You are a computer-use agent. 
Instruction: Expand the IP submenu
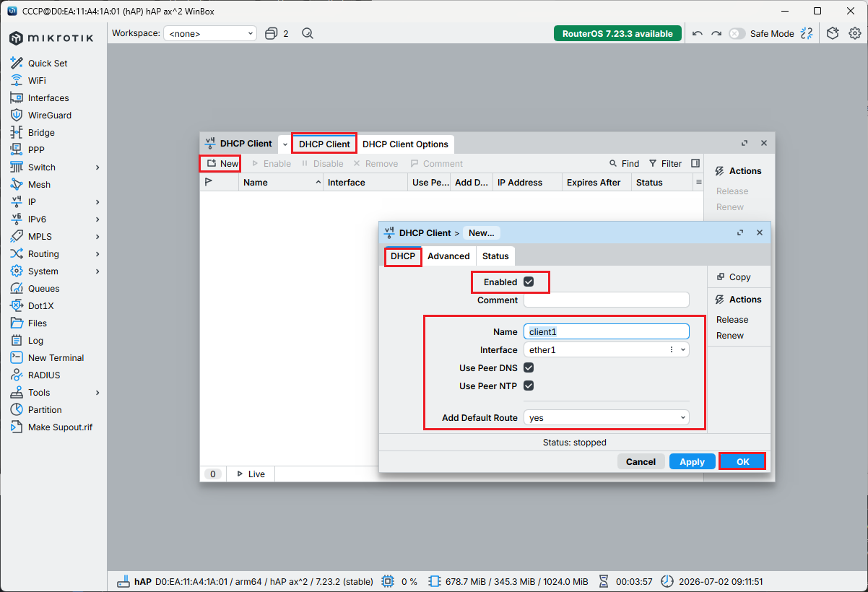(x=97, y=201)
